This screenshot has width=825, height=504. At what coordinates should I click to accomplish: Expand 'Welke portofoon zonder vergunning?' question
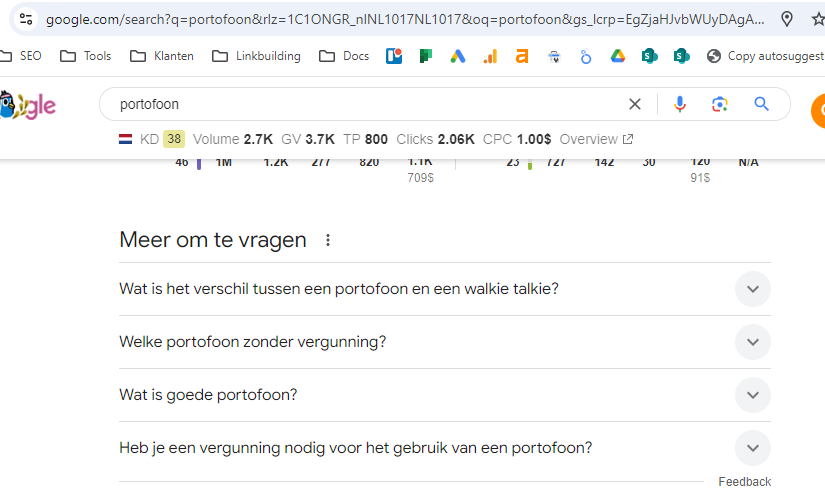pos(752,342)
